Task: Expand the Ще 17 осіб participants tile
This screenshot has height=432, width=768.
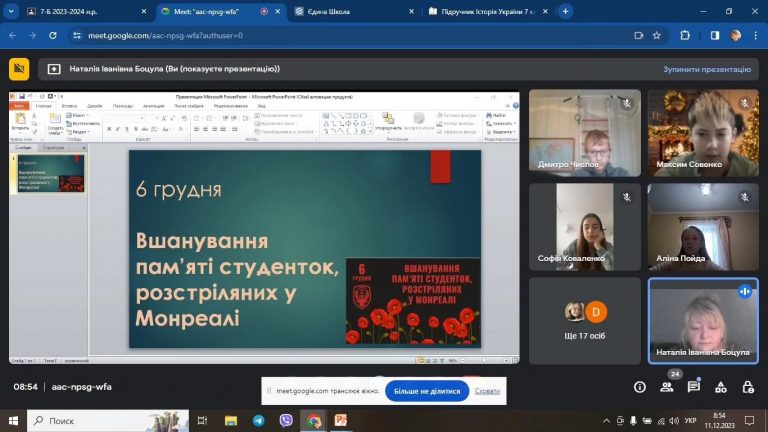Action: click(584, 320)
